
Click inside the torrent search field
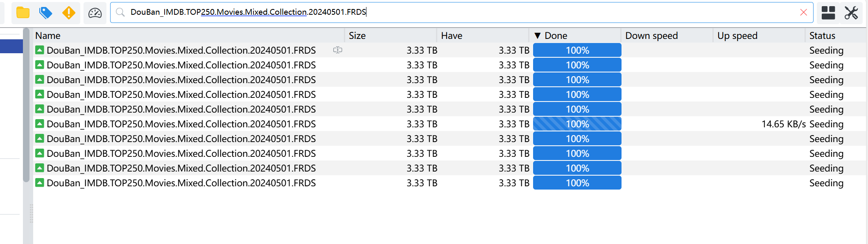pos(450,12)
